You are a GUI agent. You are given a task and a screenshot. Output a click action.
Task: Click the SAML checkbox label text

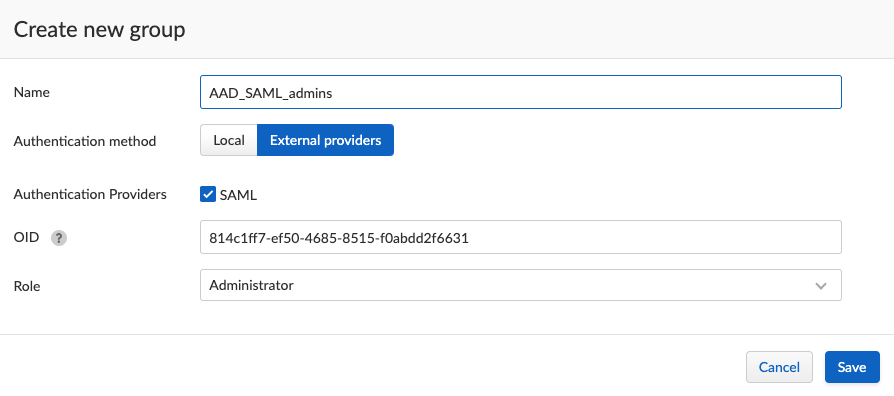click(238, 195)
